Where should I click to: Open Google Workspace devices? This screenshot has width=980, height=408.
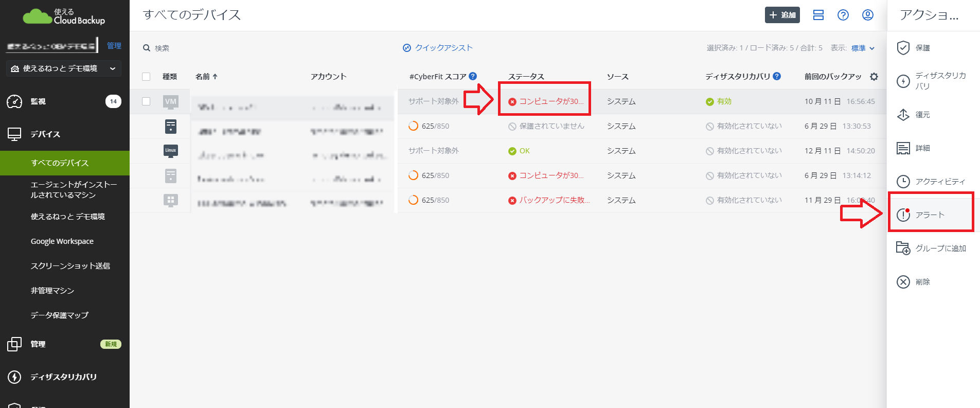click(x=62, y=241)
